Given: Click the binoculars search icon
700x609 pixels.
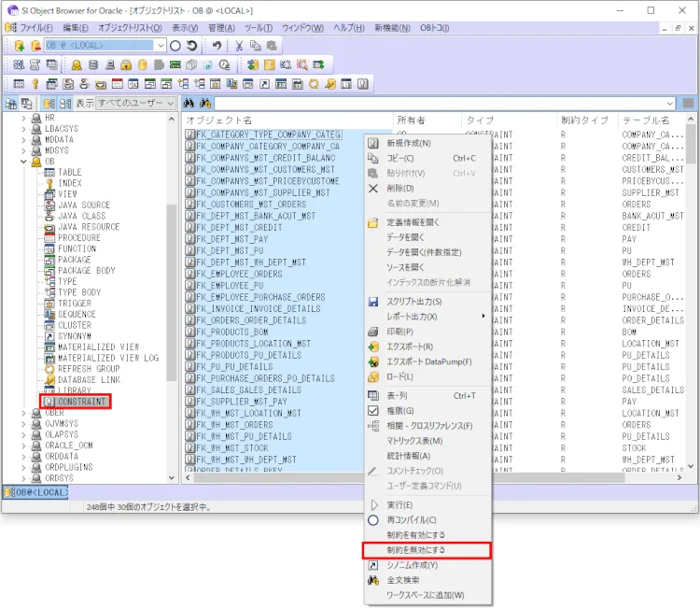Looking at the screenshot, I should [189, 104].
